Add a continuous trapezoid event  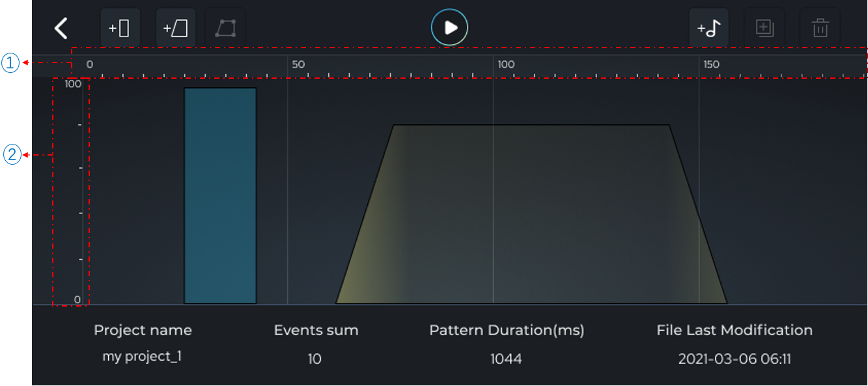[175, 28]
